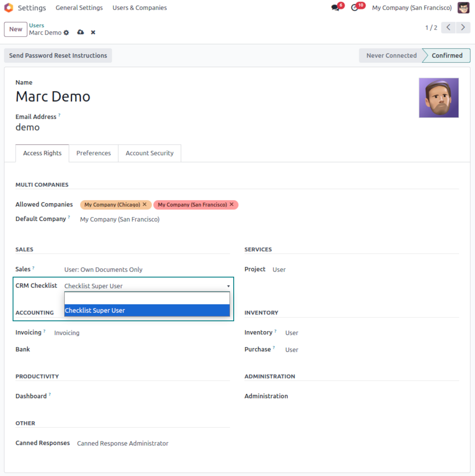Discard changes with the X icon
The height and width of the screenshot is (476, 475).
point(93,32)
